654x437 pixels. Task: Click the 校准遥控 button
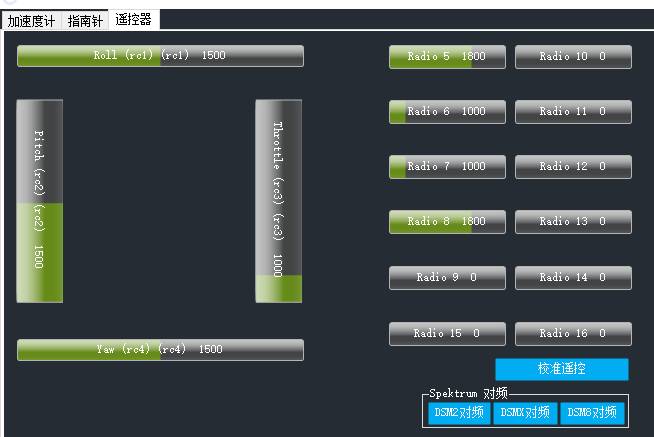[561, 369]
